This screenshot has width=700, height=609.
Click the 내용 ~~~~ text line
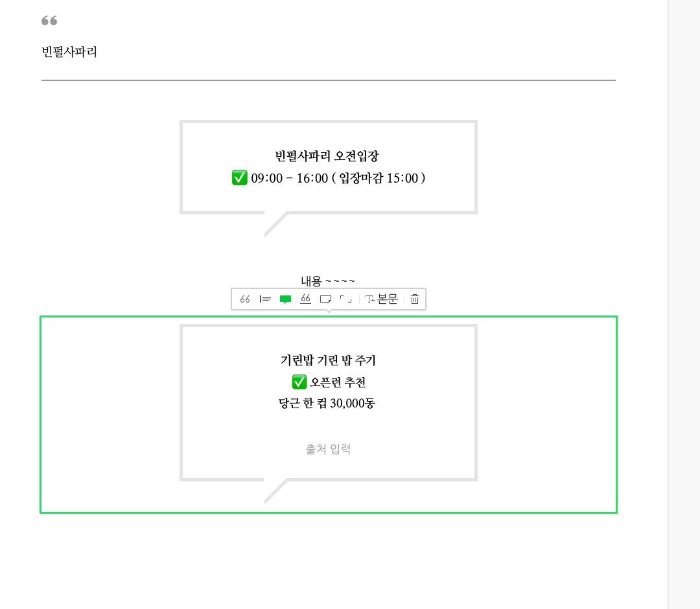click(328, 281)
